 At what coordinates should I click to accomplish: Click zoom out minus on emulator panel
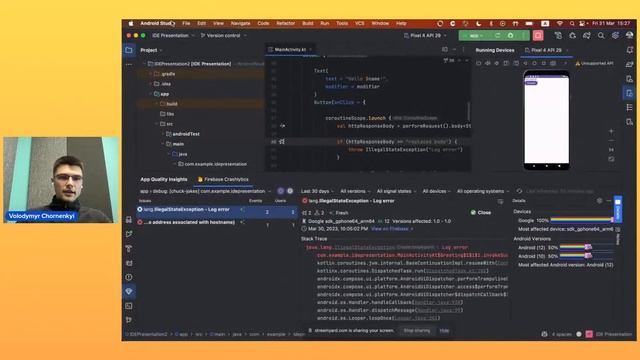coord(611,141)
